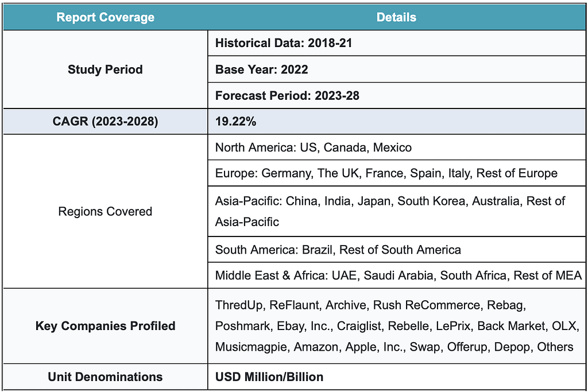Click the Historical Data: 2018-21 cell

click(283, 43)
